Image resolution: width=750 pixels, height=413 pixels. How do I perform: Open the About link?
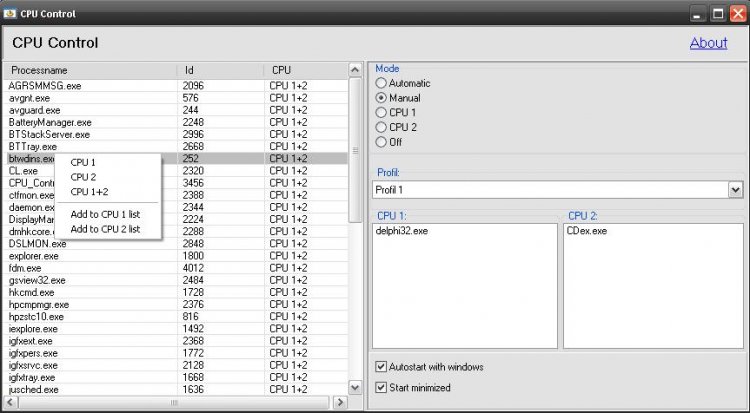click(x=708, y=43)
